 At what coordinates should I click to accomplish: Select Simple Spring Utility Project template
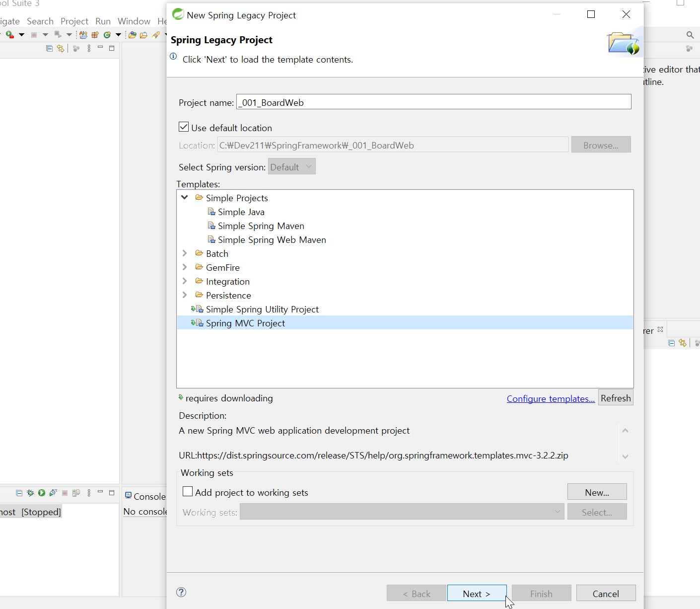pos(262,309)
